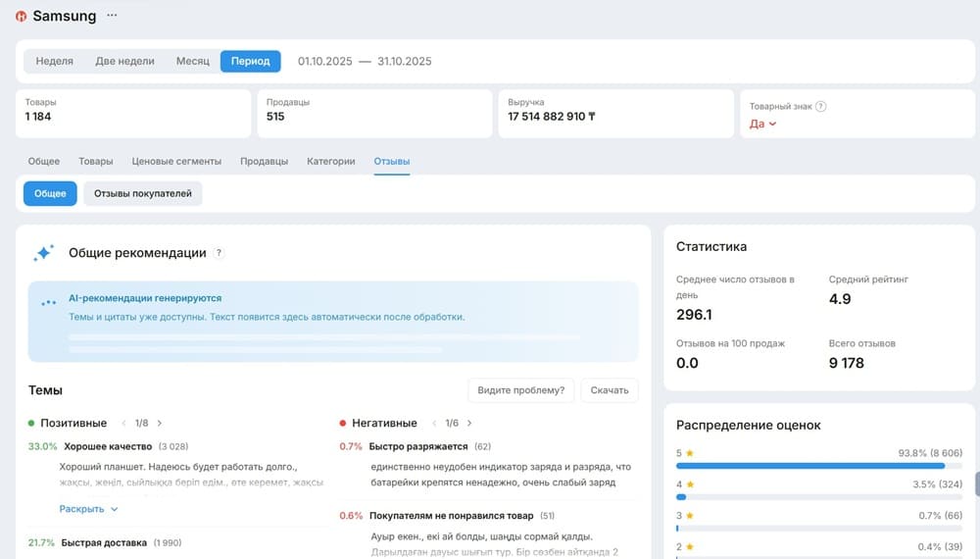The width and height of the screenshot is (980, 559).
Task: Click the Хорошее качество theme title
Action: (108, 446)
